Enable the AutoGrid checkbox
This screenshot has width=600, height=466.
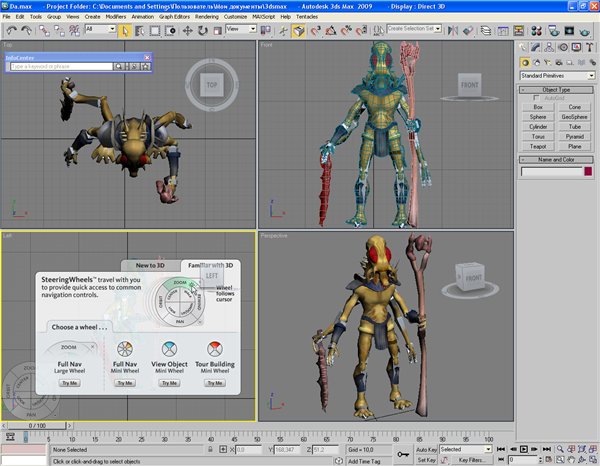(535, 97)
